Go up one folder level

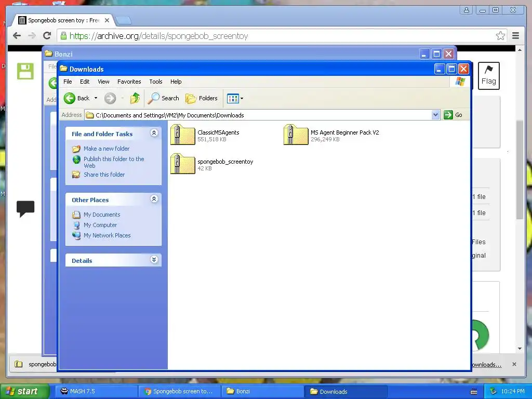click(x=135, y=98)
